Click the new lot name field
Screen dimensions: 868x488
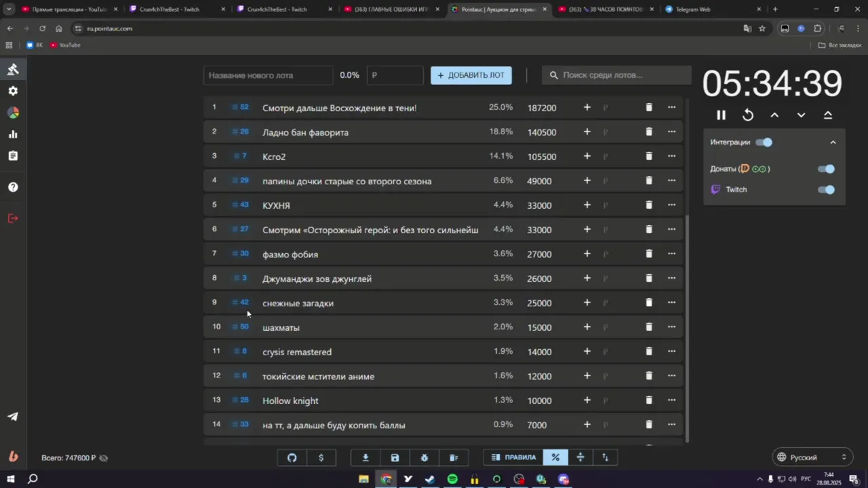268,75
